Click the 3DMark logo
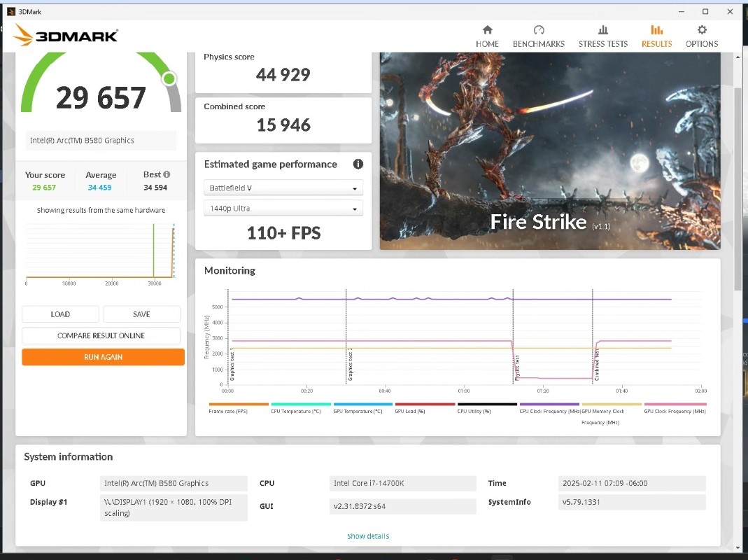 (x=66, y=36)
